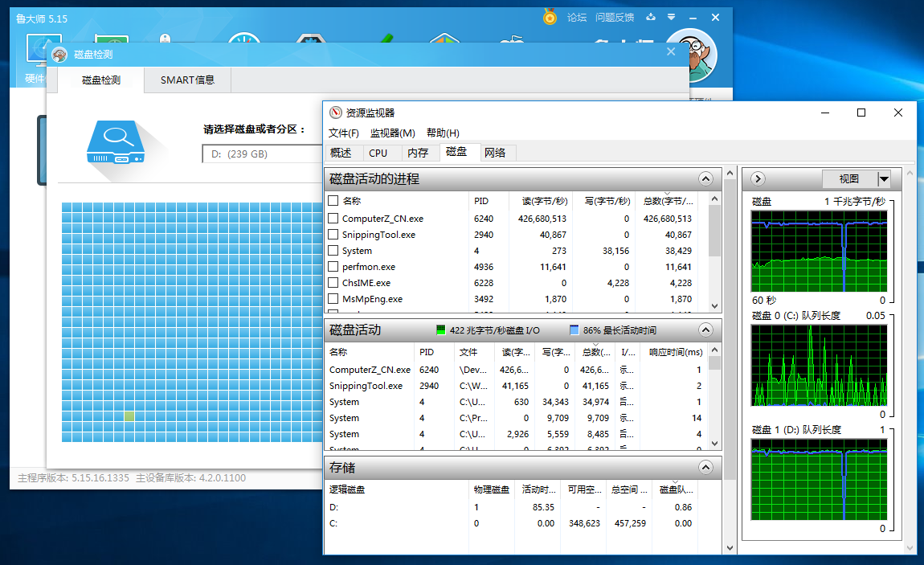924x565 pixels.
Task: Collapse the 存储 section
Action: (x=705, y=467)
